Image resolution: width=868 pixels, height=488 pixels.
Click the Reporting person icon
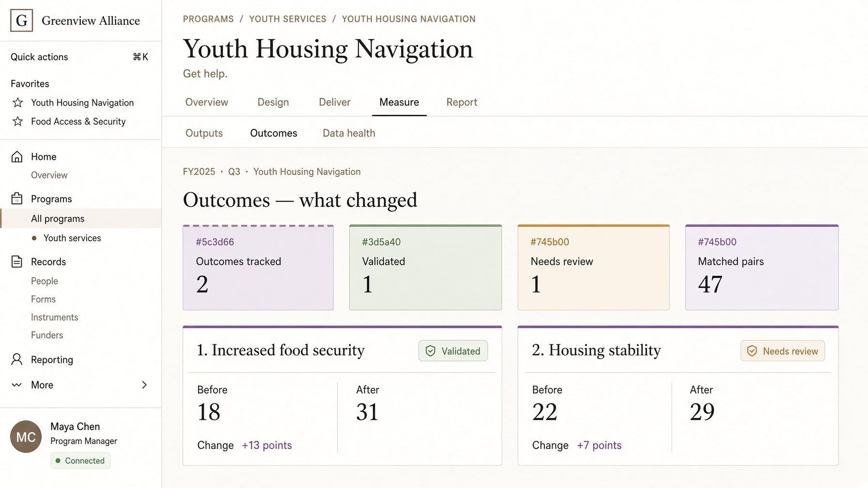point(17,360)
